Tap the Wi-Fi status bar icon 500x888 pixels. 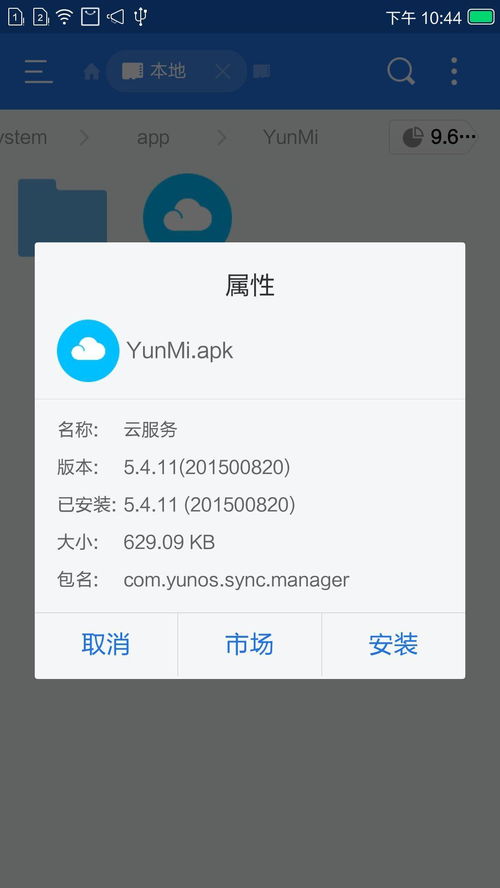tap(65, 17)
